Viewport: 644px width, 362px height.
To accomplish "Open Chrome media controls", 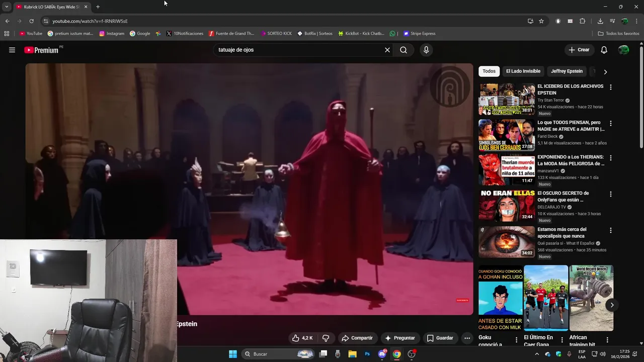I will pyautogui.click(x=612, y=21).
